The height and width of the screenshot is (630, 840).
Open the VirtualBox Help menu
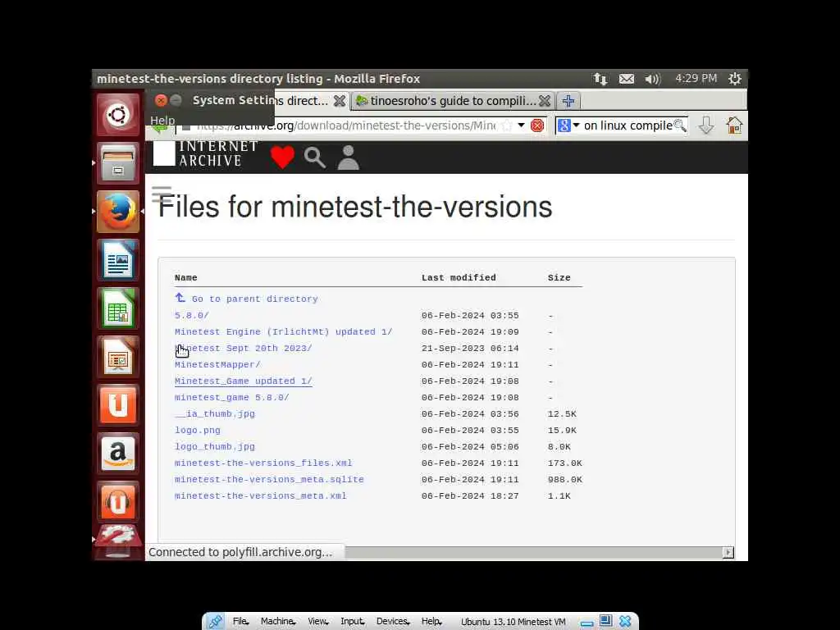click(x=431, y=622)
